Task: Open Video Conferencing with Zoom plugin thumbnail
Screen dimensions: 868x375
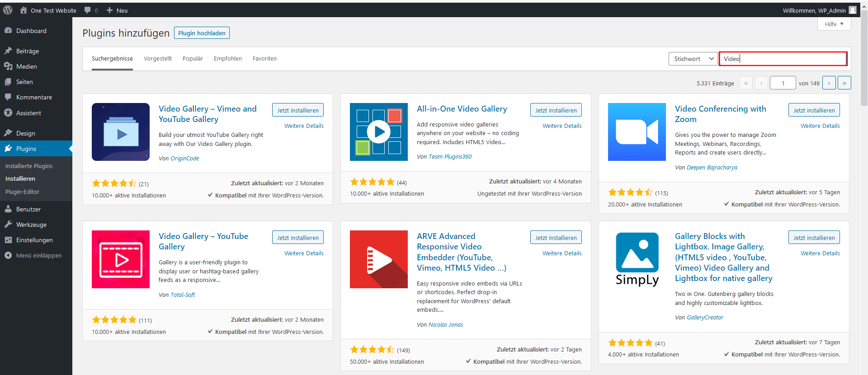Action: pos(637,132)
